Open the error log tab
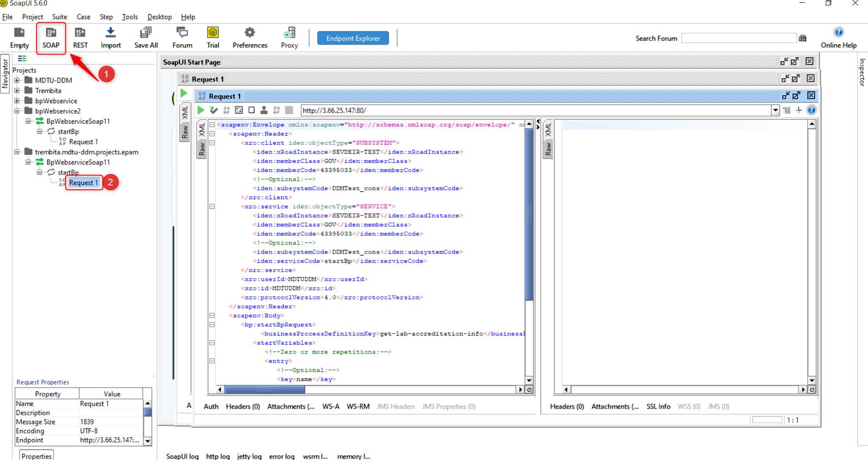This screenshot has height=460, width=868. coord(282,456)
